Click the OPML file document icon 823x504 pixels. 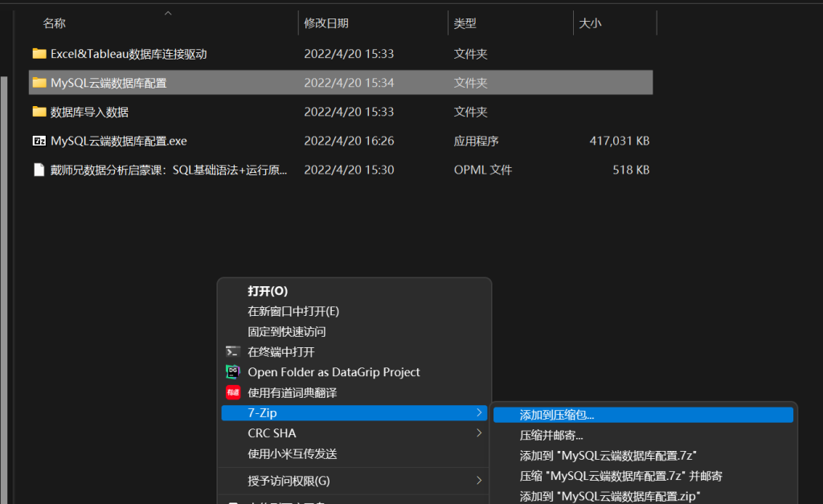(39, 170)
